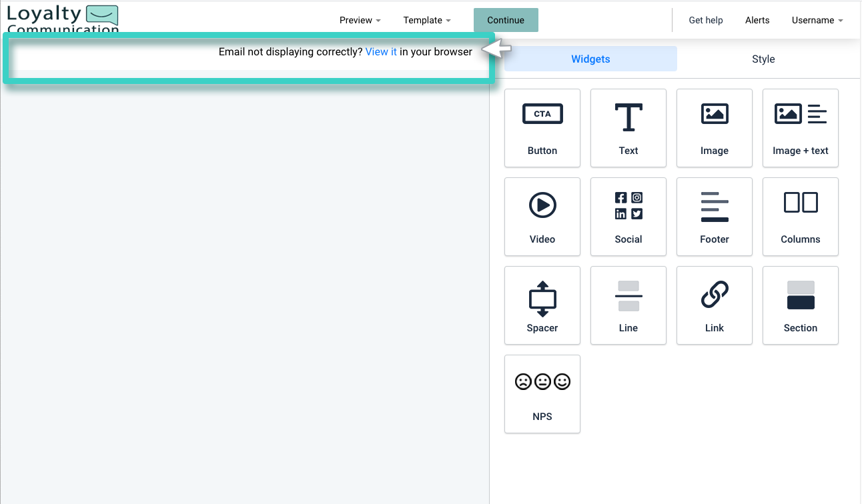Select the Button widget

point(542,128)
